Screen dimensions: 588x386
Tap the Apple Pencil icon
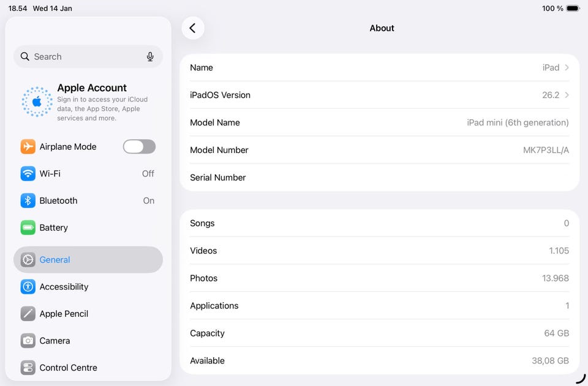coord(28,314)
